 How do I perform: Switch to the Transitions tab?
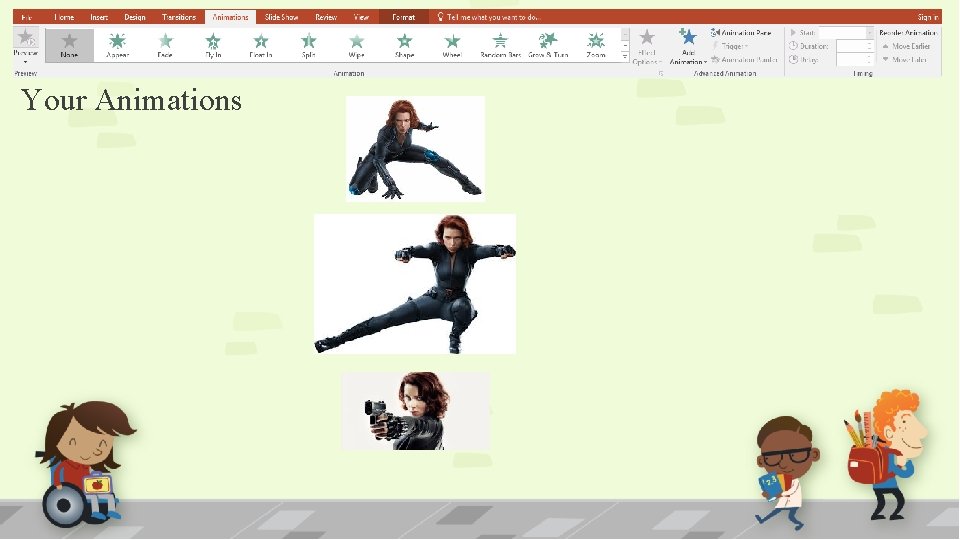coord(179,17)
